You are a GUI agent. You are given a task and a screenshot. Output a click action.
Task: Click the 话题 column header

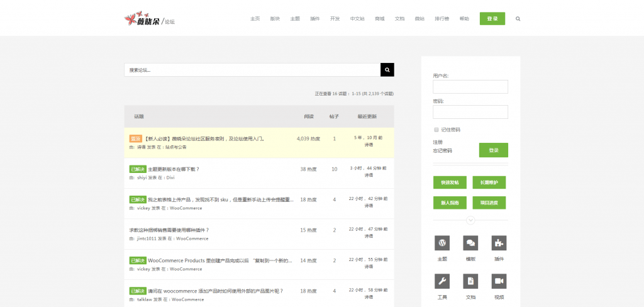(x=139, y=116)
